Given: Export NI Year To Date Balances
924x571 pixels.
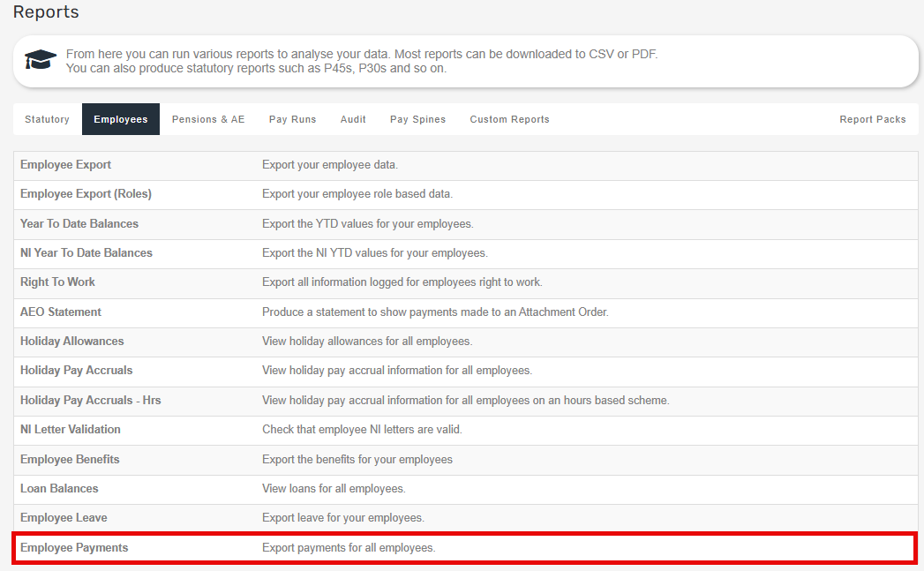Looking at the screenshot, I should click(86, 252).
